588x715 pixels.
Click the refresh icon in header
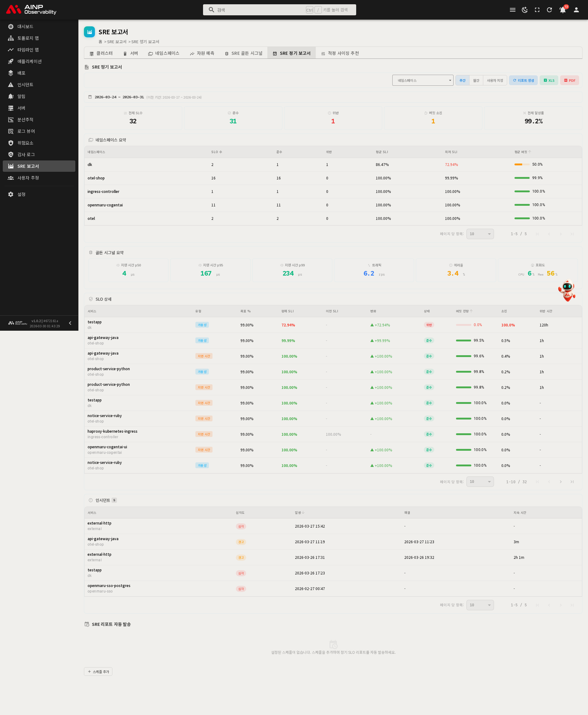(549, 10)
